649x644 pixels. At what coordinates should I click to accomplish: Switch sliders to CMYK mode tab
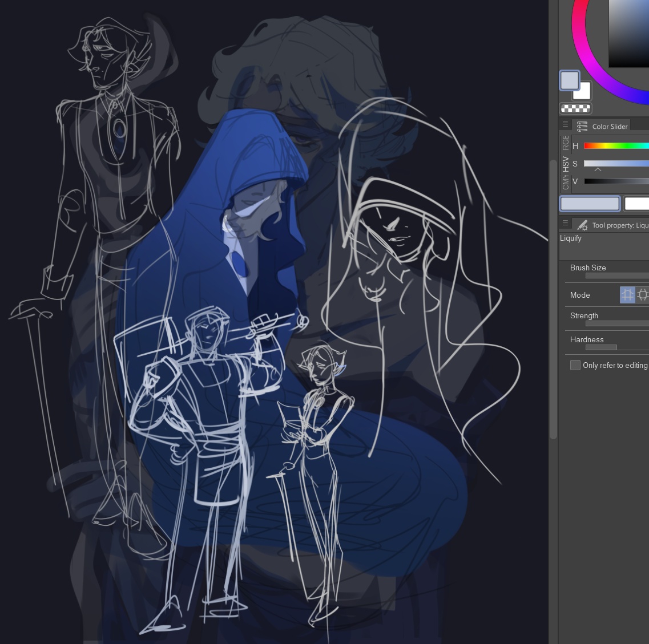pos(565,182)
